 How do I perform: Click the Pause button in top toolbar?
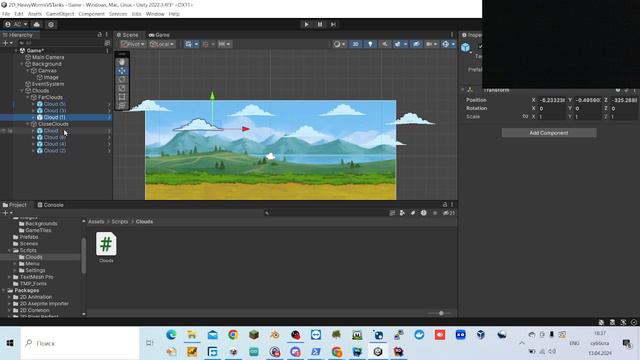coord(320,24)
